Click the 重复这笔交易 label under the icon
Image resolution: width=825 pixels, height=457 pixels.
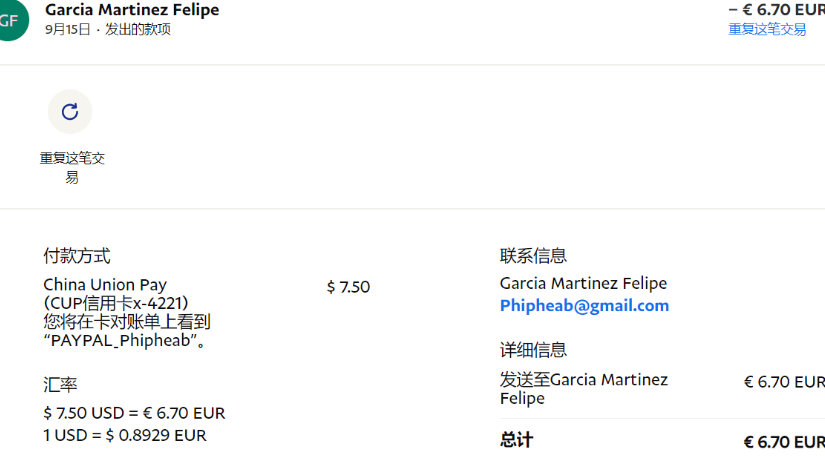click(x=72, y=167)
